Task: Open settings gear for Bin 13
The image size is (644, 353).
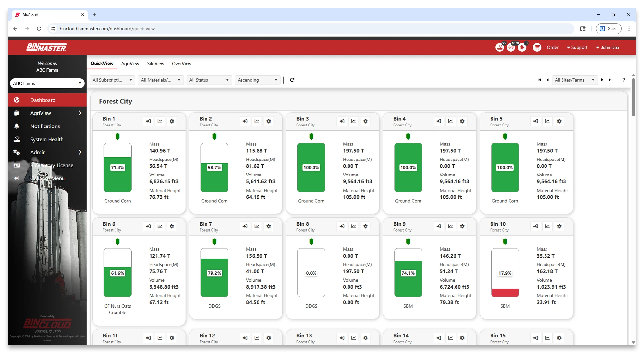Action: tap(366, 338)
